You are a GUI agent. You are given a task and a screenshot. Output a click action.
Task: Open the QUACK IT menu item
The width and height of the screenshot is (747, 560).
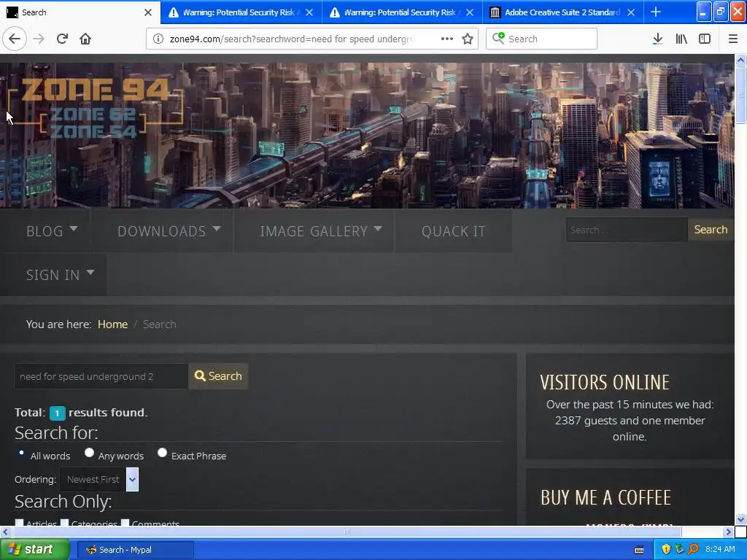[x=454, y=231]
